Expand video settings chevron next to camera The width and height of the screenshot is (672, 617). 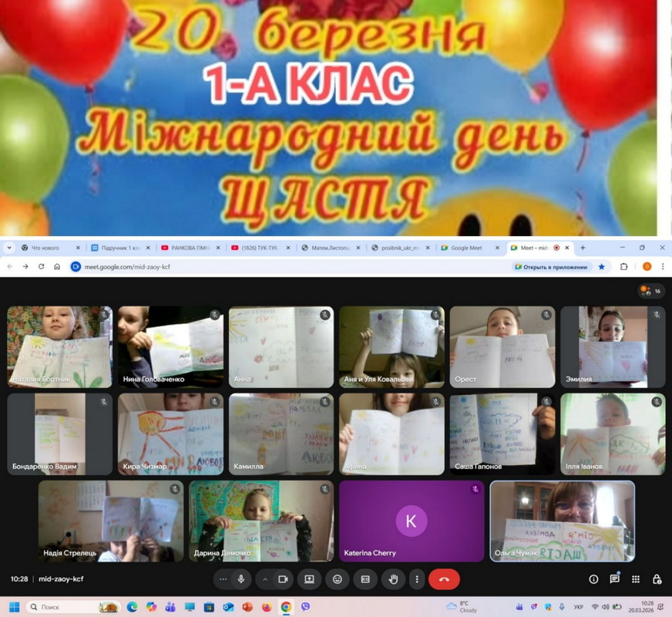pos(265,579)
